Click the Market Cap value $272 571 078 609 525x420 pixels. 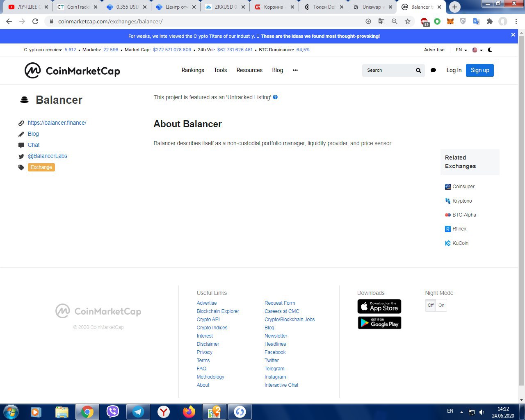pos(172,50)
